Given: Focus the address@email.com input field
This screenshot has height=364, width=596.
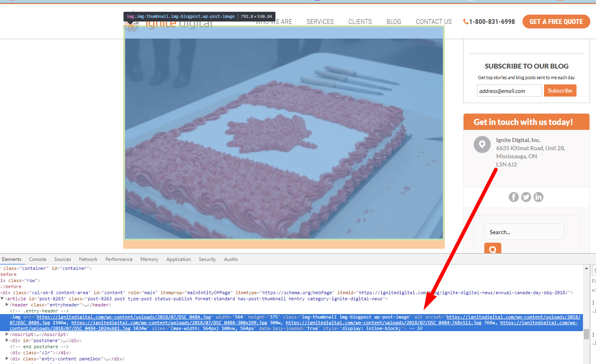Looking at the screenshot, I should pyautogui.click(x=509, y=91).
